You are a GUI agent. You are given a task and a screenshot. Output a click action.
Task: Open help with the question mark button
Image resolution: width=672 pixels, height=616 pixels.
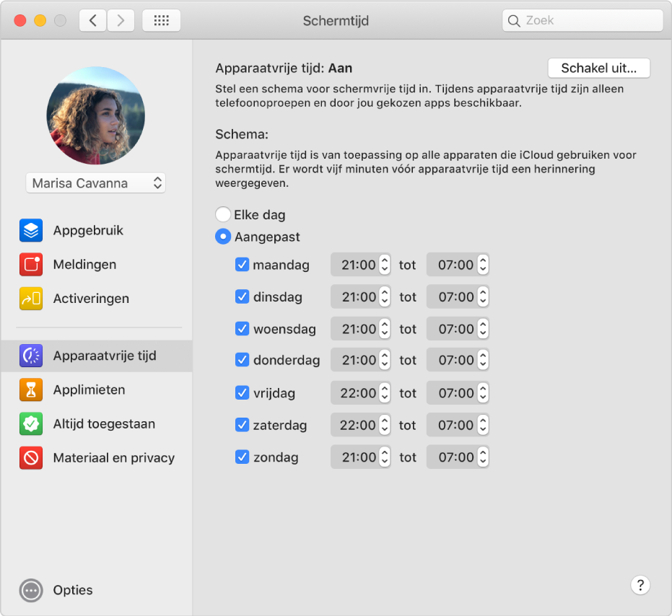pyautogui.click(x=640, y=585)
